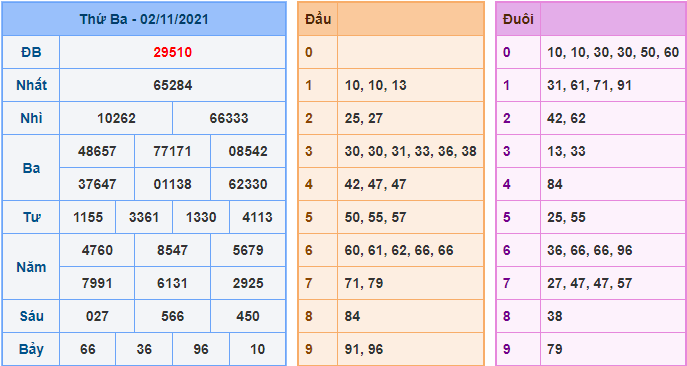Select Đuôi row 8 value 38
This screenshot has height=366, width=687.
555,316
